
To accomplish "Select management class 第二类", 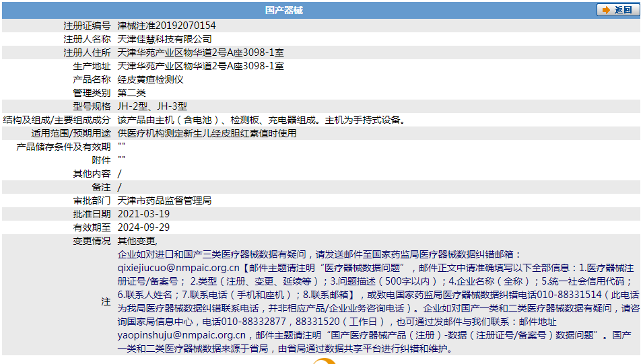I will pyautogui.click(x=132, y=93).
